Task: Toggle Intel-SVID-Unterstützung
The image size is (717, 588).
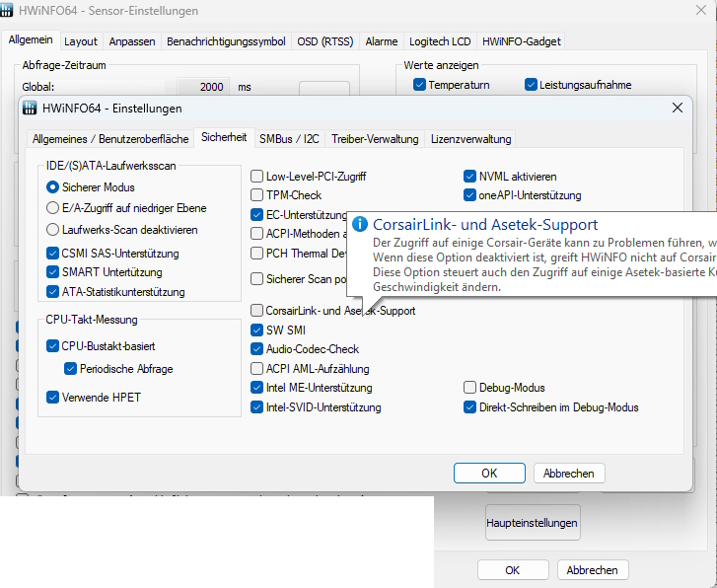Action: 257,407
